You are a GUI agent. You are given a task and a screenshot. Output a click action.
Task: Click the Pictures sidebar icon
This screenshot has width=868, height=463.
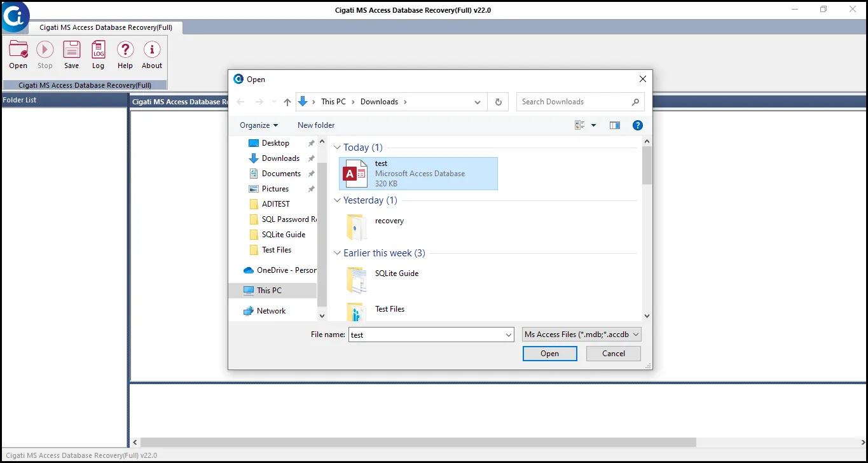coord(254,189)
